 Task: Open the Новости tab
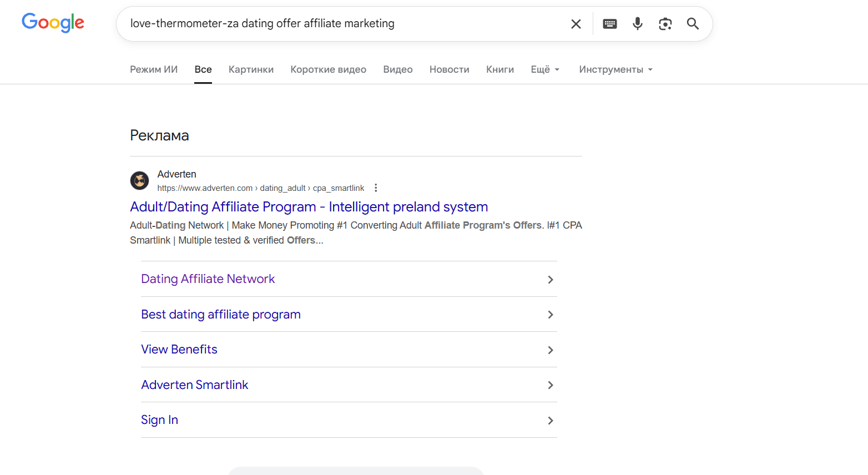pos(450,69)
